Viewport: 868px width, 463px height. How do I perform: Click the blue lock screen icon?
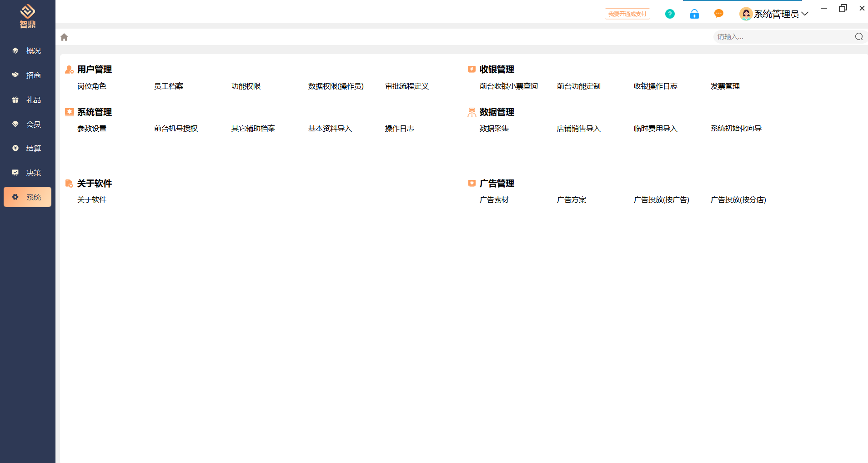(694, 14)
